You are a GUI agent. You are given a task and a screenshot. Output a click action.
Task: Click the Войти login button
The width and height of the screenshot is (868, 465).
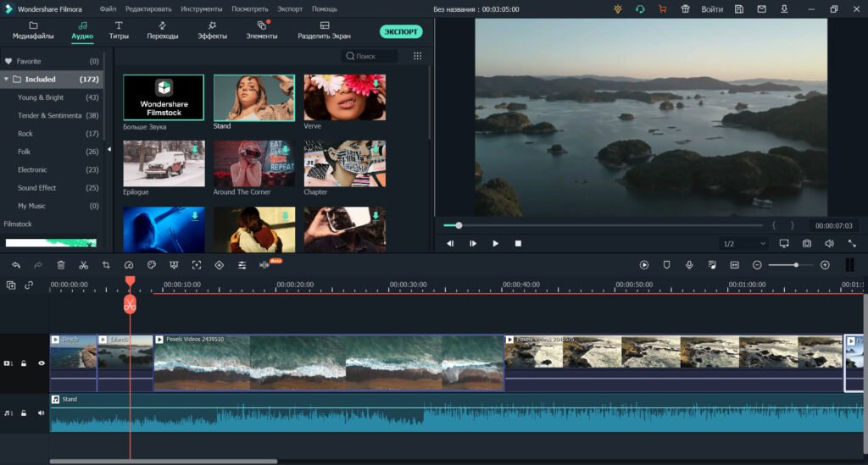(712, 8)
